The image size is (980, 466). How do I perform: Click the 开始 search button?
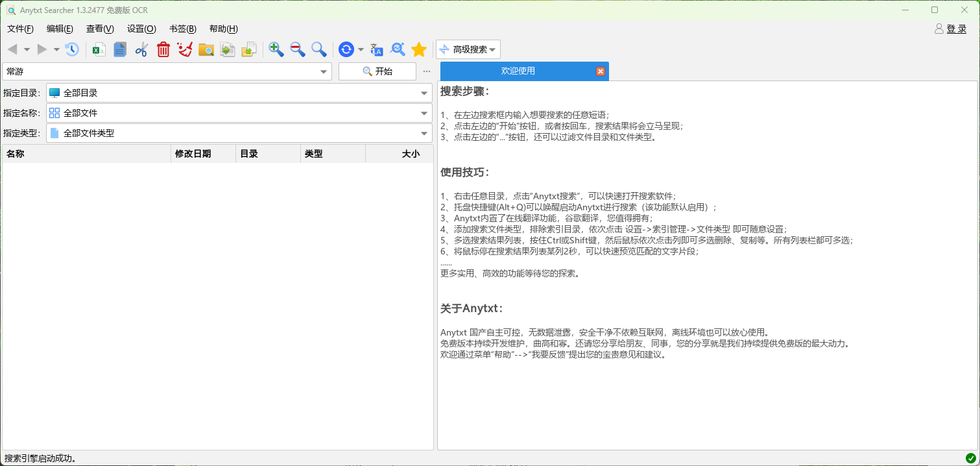point(377,71)
